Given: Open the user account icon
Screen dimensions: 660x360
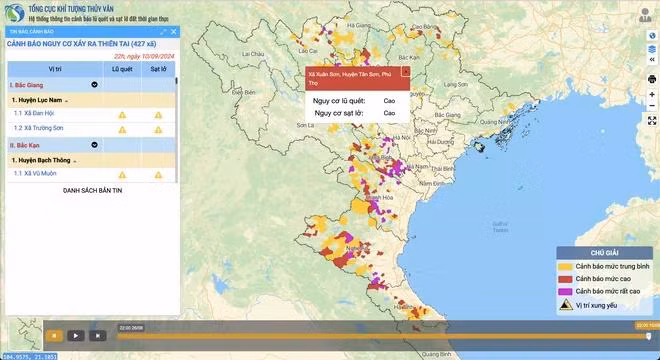Looking at the screenshot, I should 645,15.
